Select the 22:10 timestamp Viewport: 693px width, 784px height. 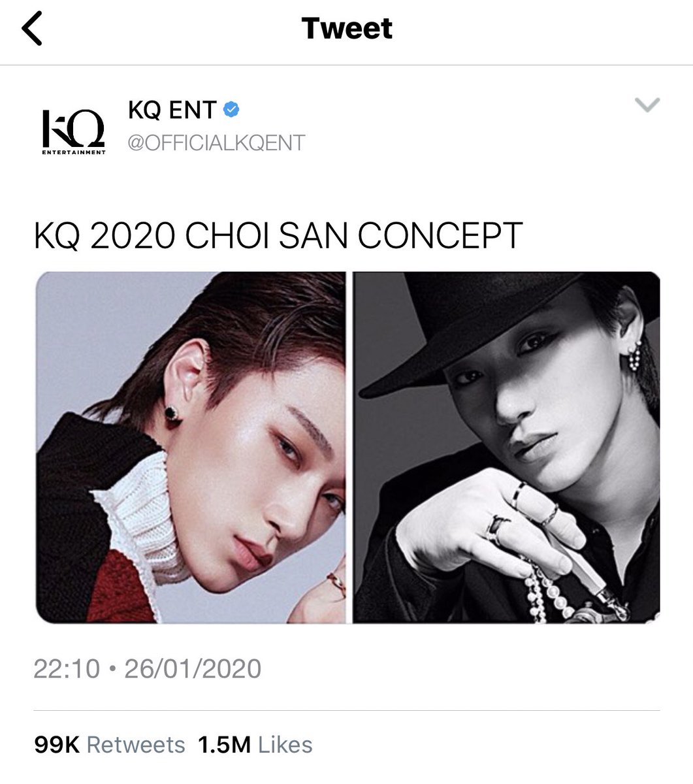pos(67,670)
